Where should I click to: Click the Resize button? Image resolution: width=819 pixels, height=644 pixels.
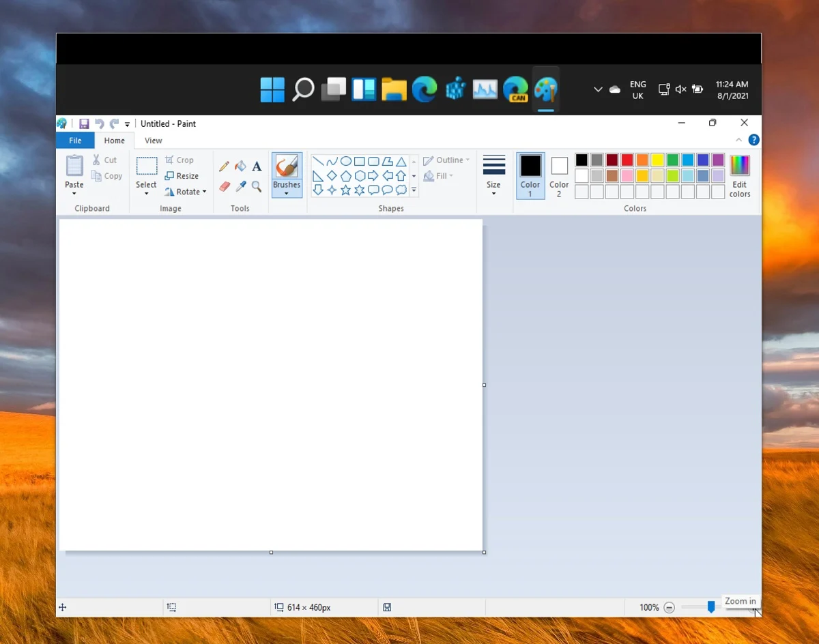pyautogui.click(x=182, y=176)
